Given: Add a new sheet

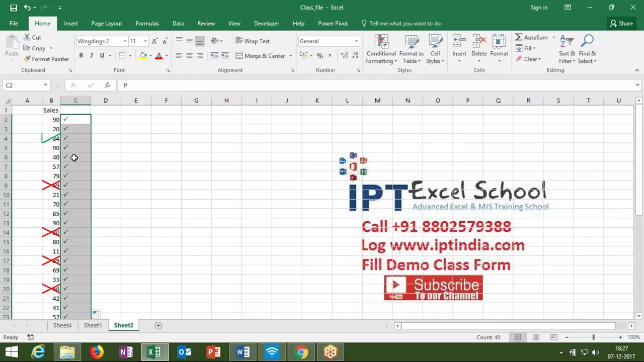Looking at the screenshot, I should pyautogui.click(x=158, y=325).
